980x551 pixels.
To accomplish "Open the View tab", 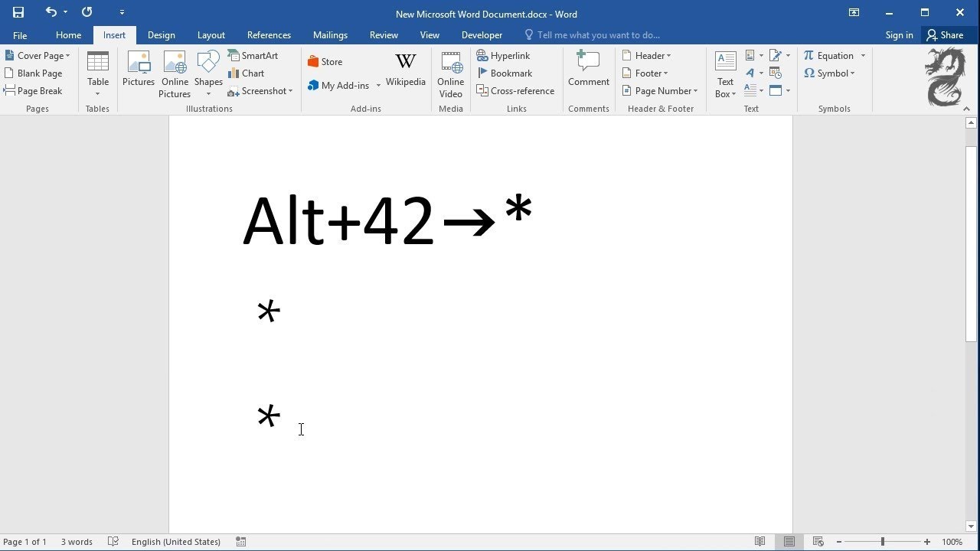I will [430, 35].
